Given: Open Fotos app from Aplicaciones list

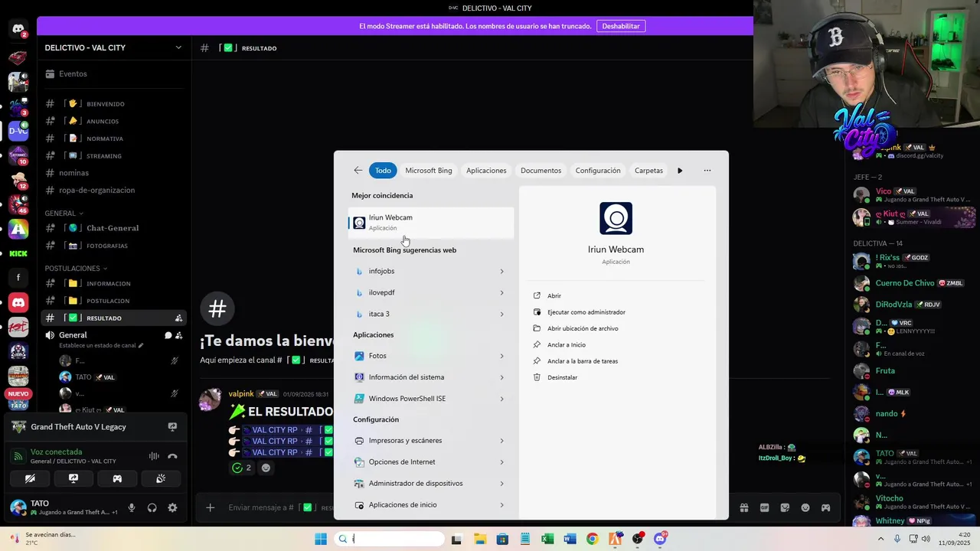Looking at the screenshot, I should click(x=431, y=356).
